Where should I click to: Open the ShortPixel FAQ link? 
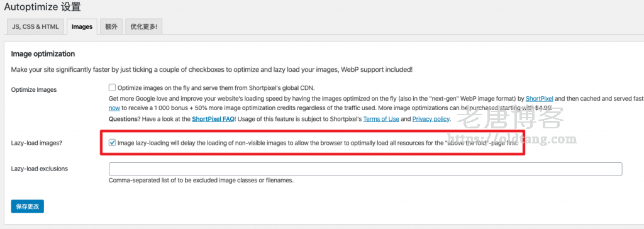pyautogui.click(x=213, y=120)
